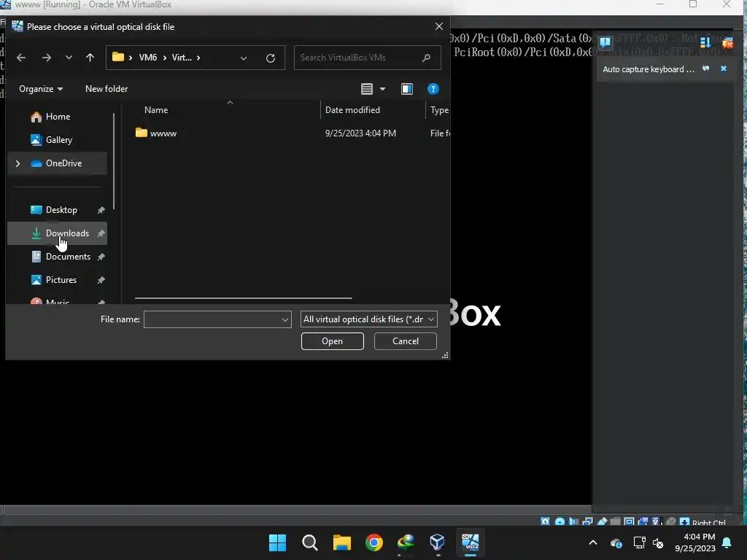Unpin Desktop via its pin icon

click(x=101, y=210)
